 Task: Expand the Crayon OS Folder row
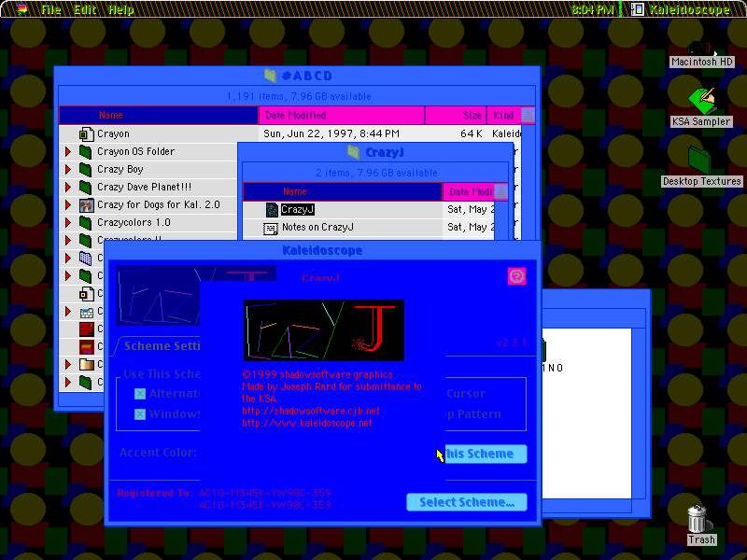click(68, 152)
